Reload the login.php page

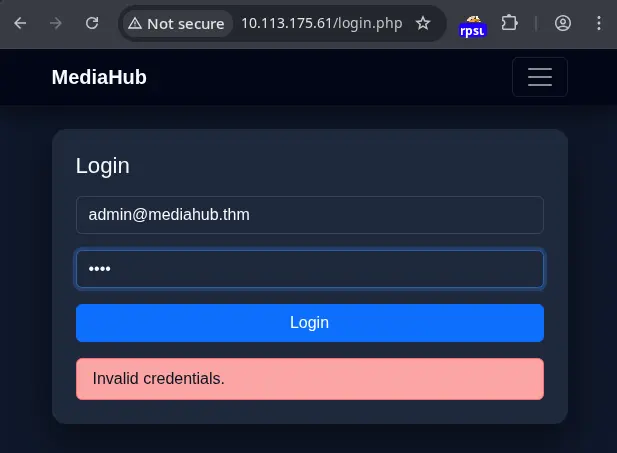(92, 23)
